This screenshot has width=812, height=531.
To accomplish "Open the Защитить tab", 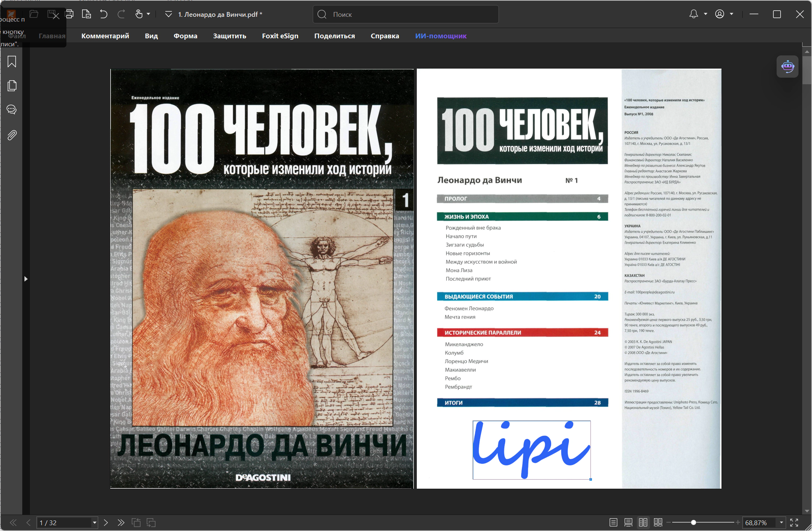I will point(230,36).
